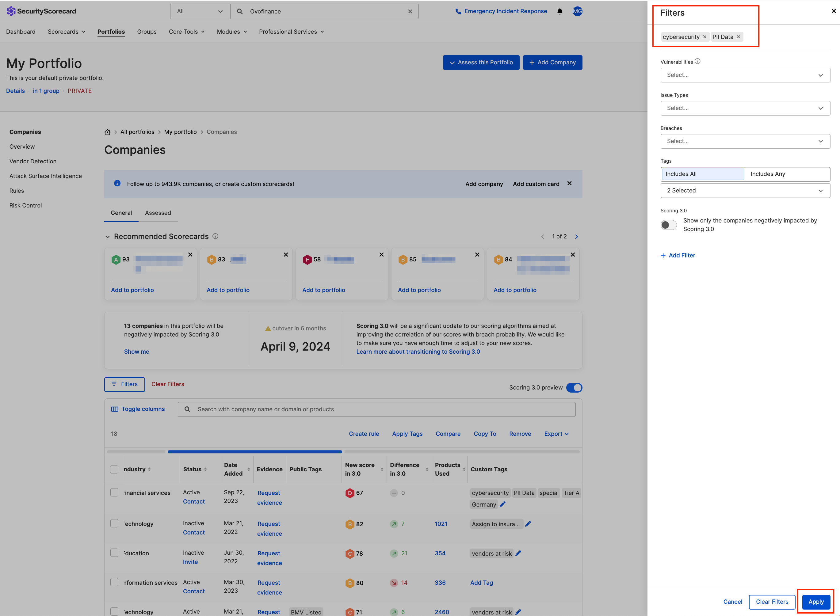Click the SecurityScorecard logo
840x616 pixels.
click(x=41, y=11)
